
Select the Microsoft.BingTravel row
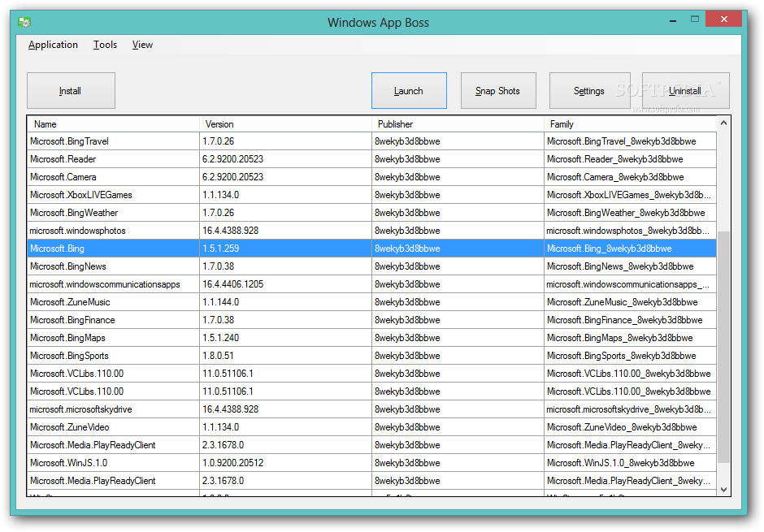pyautogui.click(x=371, y=141)
